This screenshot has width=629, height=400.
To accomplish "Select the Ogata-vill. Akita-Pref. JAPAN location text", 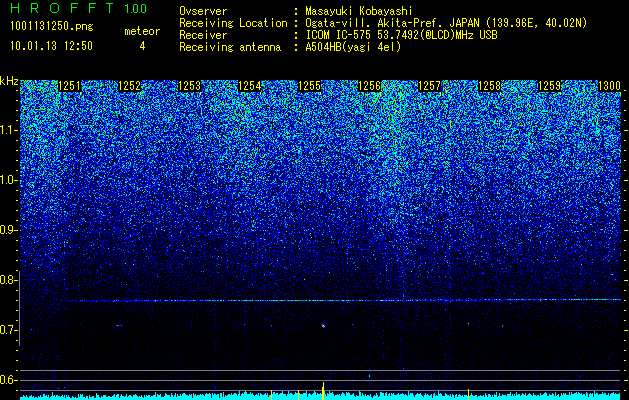I will pyautogui.click(x=446, y=23).
